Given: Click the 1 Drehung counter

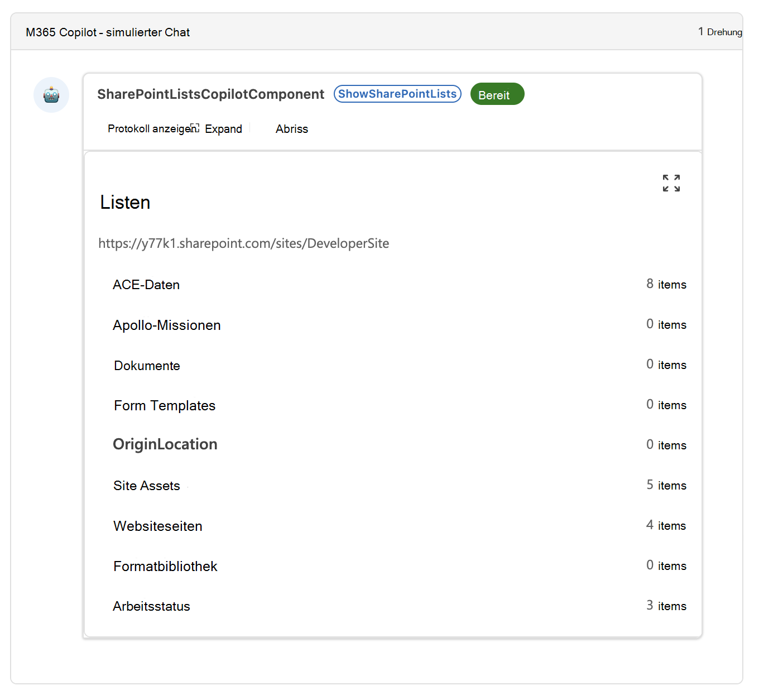Looking at the screenshot, I should (720, 32).
